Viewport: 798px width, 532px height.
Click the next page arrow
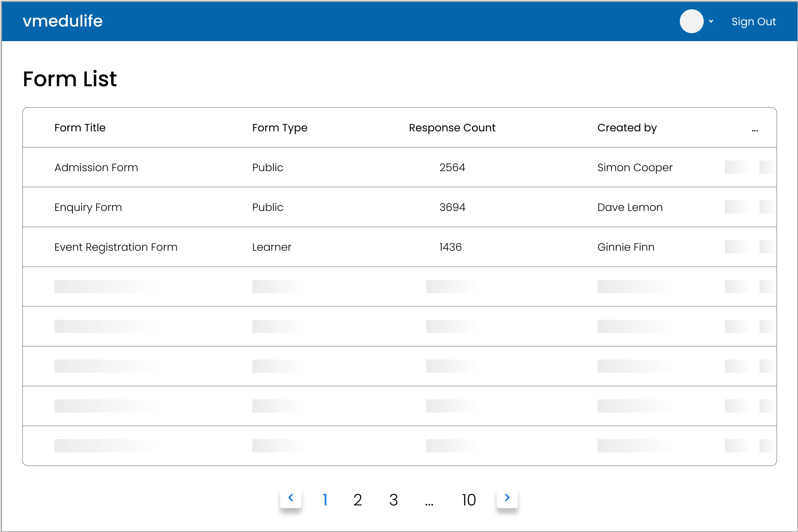[x=507, y=498]
